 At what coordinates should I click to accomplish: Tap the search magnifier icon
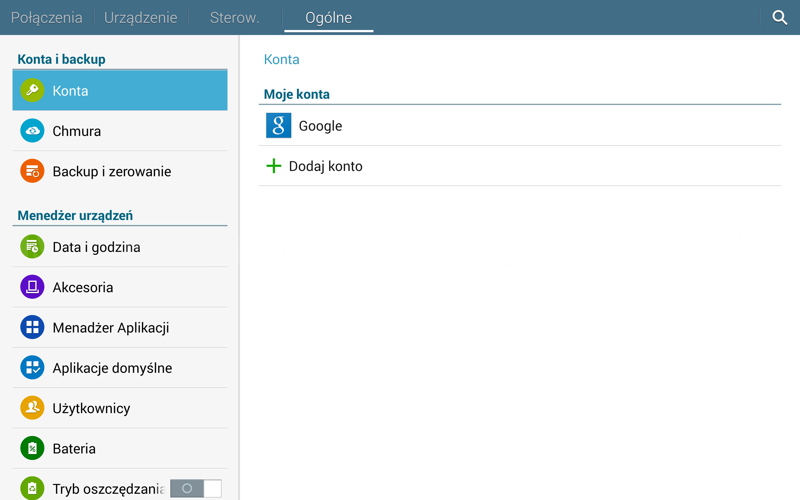pyautogui.click(x=780, y=17)
